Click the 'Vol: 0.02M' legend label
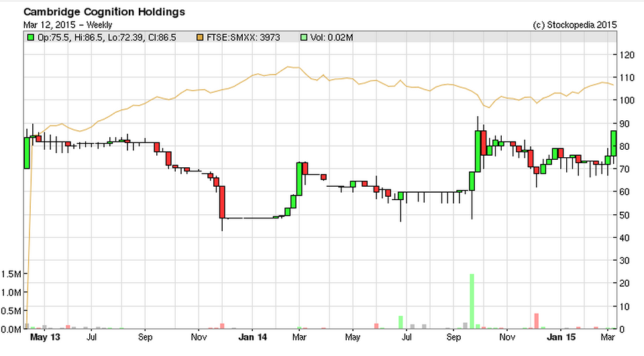Image resolution: width=644 pixels, height=356 pixels. [332, 38]
